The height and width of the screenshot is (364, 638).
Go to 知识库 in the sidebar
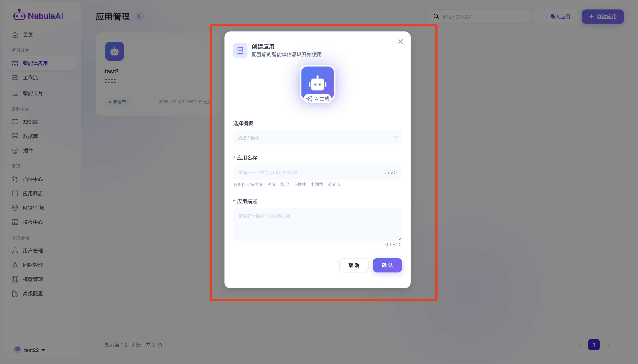coord(30,122)
